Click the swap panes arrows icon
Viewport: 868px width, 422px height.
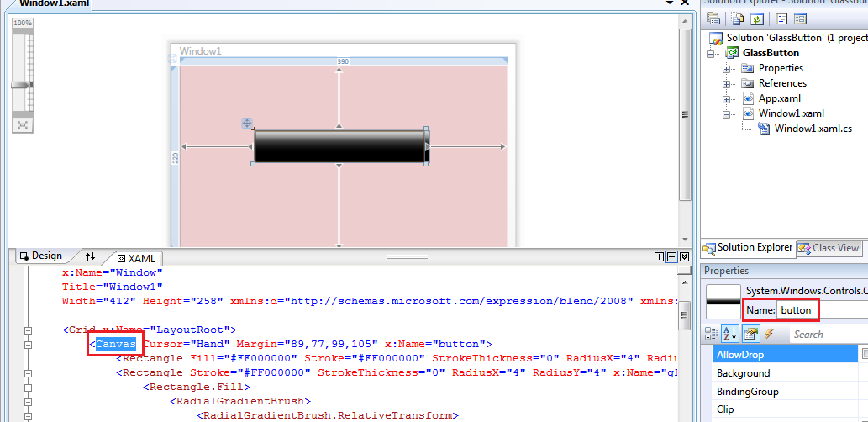(91, 256)
